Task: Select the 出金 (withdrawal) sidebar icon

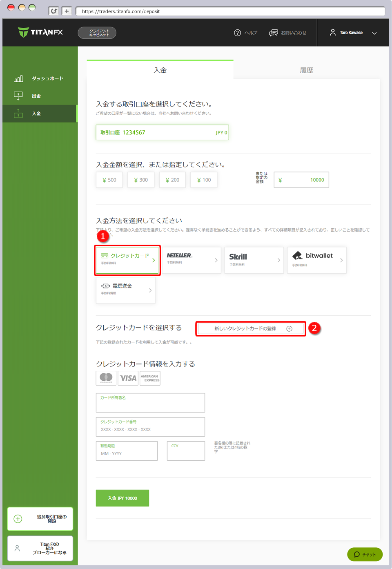Action: 18,96
